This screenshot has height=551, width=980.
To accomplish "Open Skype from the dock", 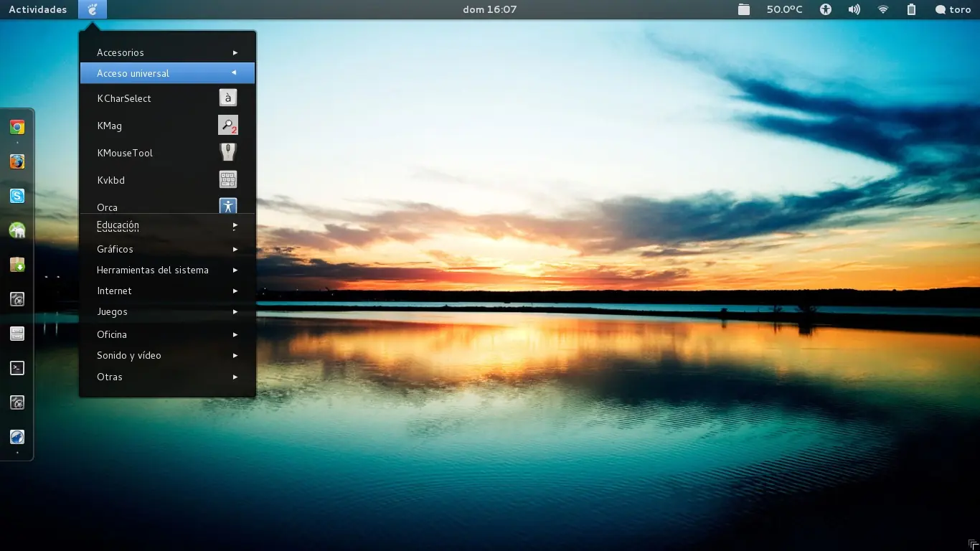I will tap(17, 196).
